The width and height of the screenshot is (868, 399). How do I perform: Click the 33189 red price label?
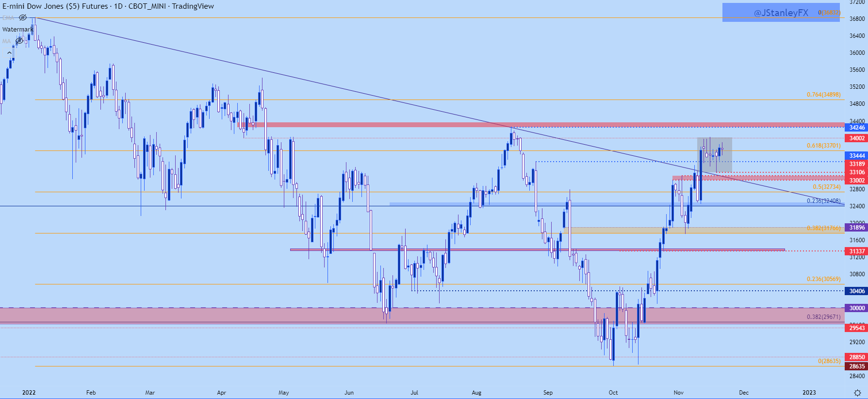pos(856,164)
